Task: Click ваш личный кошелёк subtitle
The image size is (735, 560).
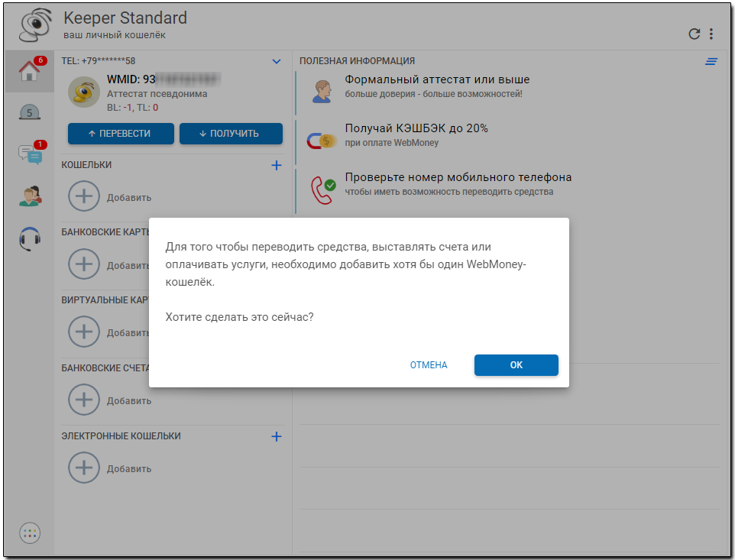Action: pos(115,35)
